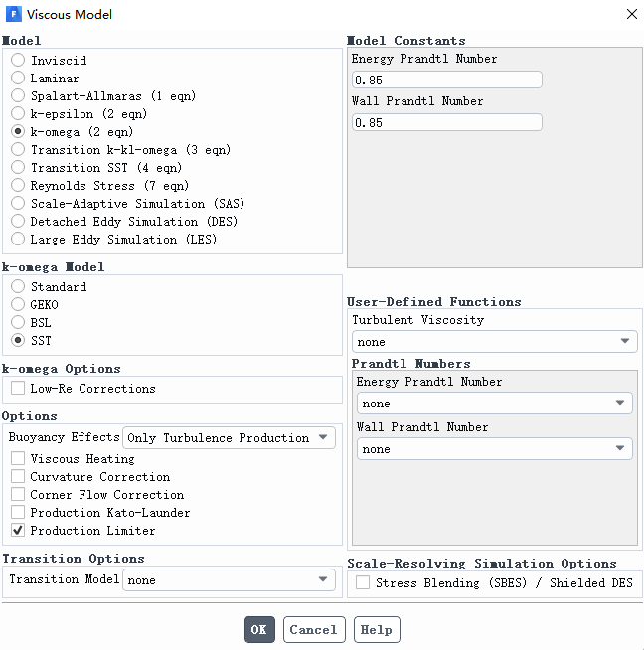
Task: Open the Help button
Action: (x=377, y=630)
